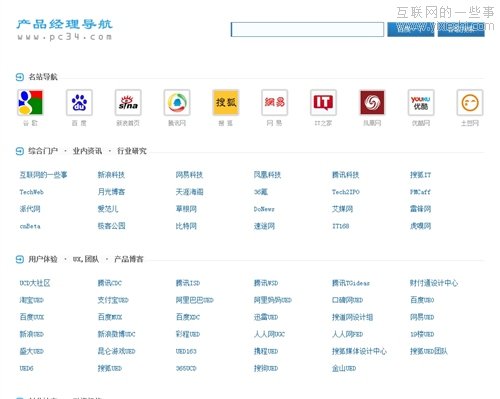The height and width of the screenshot is (399, 500).
Task: Go to the Tech2IPO link
Action: click(x=346, y=192)
